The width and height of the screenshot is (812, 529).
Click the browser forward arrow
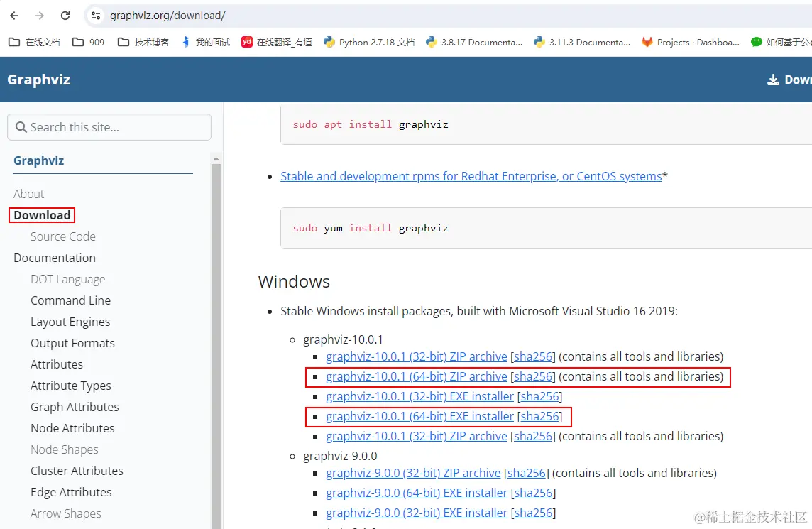tap(40, 16)
